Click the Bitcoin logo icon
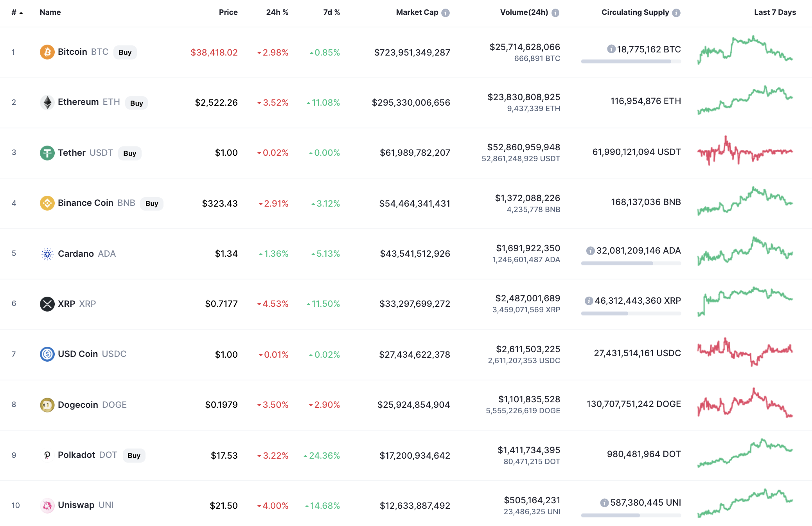This screenshot has width=812, height=526. click(x=47, y=52)
